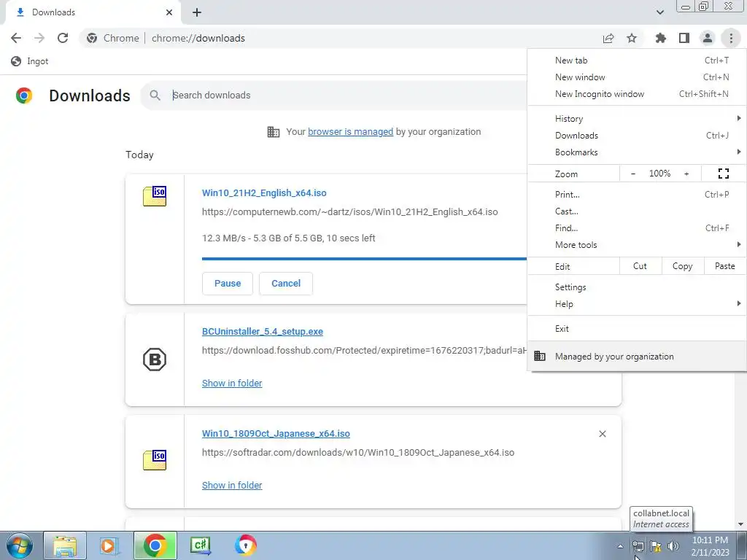Cancel the Win10_21H2 download
The image size is (747, 560).
tap(286, 284)
